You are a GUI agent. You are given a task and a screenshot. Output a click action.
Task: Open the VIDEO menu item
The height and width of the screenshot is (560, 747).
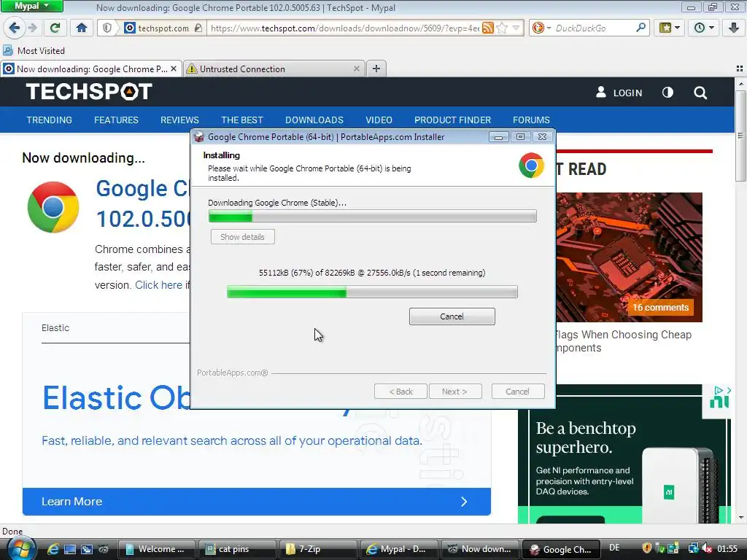tap(379, 120)
